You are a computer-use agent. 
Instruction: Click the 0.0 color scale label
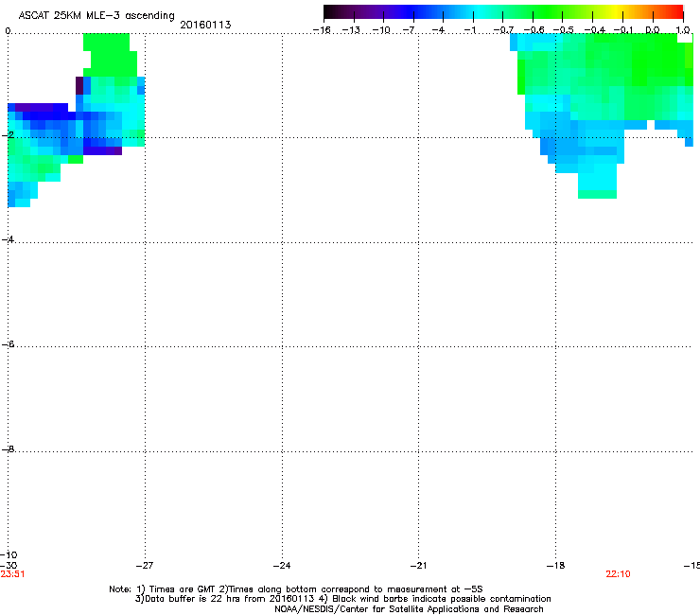(x=653, y=30)
